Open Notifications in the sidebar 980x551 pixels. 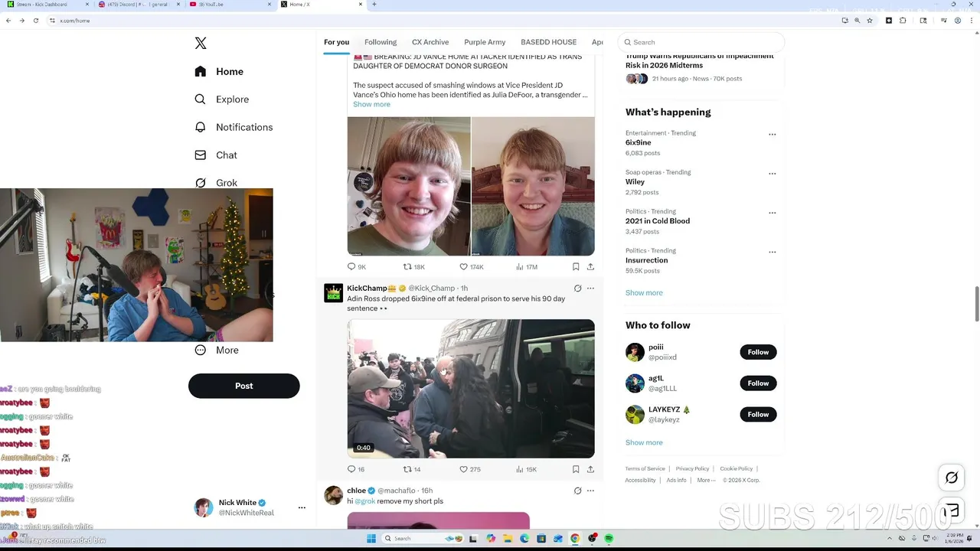click(234, 127)
